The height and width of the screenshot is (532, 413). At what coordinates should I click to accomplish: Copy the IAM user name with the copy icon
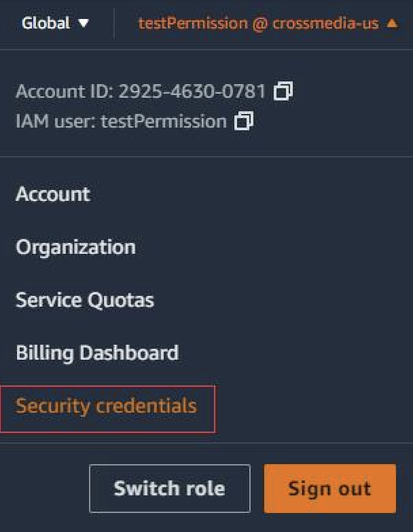pyautogui.click(x=244, y=121)
